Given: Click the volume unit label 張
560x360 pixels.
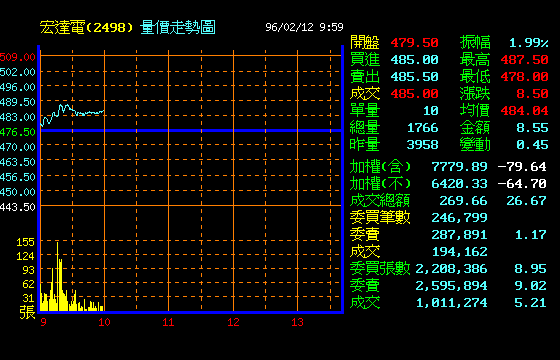Looking at the screenshot, I should point(28,311).
